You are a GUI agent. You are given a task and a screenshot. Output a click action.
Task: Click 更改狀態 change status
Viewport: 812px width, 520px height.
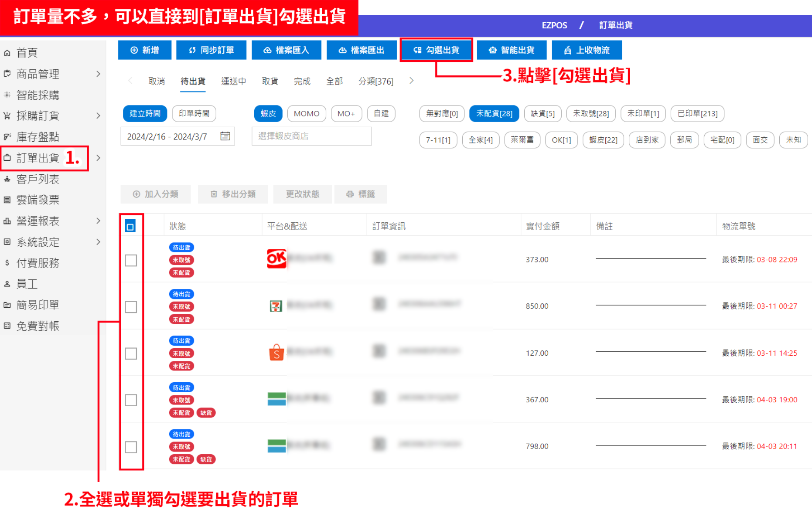(303, 194)
